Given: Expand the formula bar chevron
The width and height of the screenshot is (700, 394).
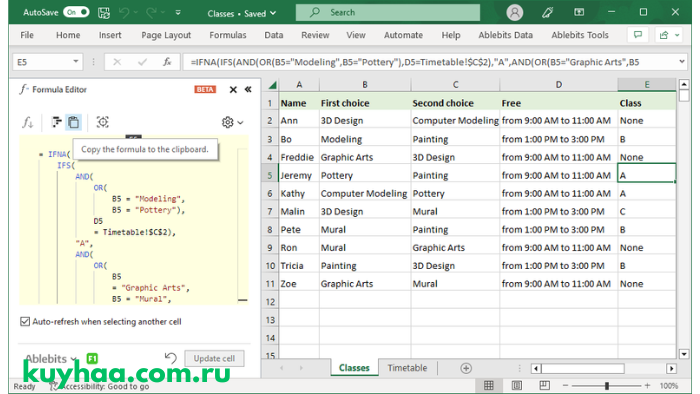Looking at the screenshot, I should point(682,62).
